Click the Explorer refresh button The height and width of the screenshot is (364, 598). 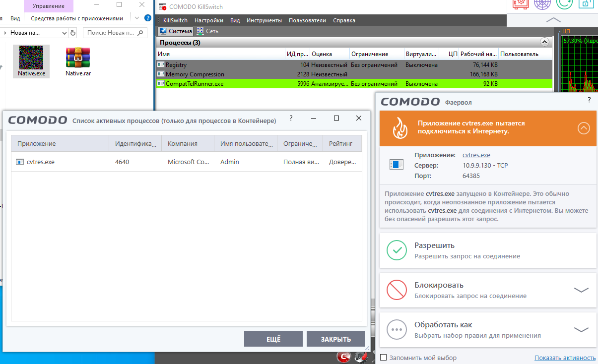tap(73, 33)
